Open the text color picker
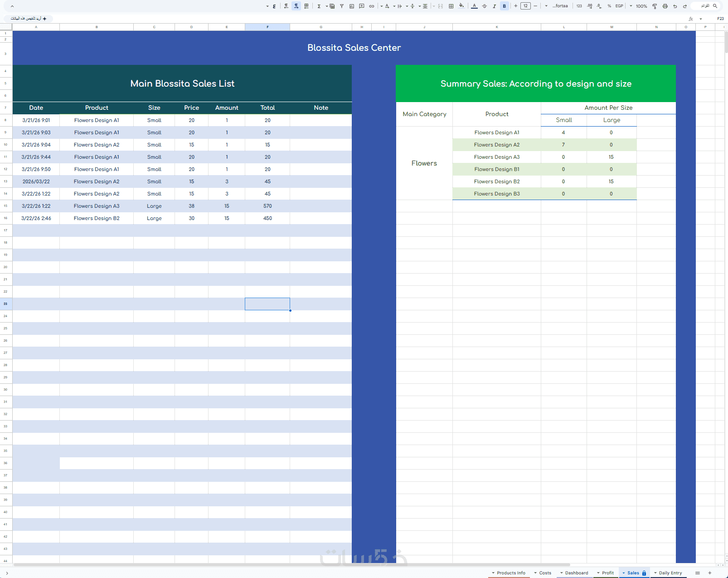The image size is (728, 578). 474,6
